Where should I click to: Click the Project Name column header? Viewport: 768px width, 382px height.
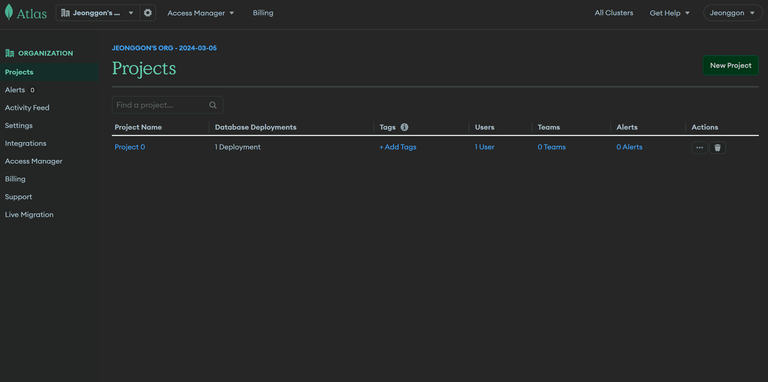[x=138, y=127]
